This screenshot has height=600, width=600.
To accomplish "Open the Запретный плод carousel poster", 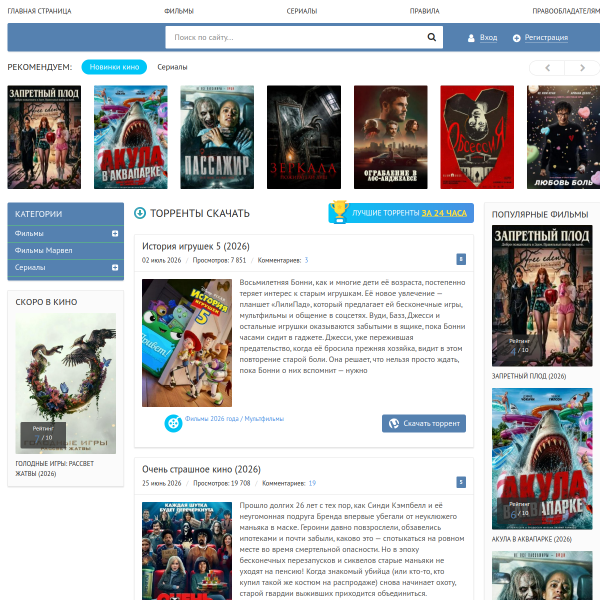I will pyautogui.click(x=44, y=137).
